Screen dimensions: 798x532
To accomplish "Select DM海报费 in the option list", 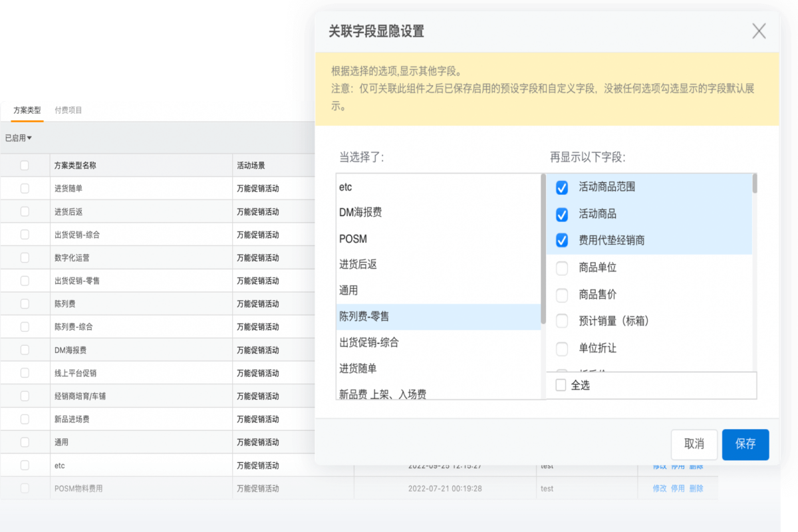I will [x=360, y=213].
